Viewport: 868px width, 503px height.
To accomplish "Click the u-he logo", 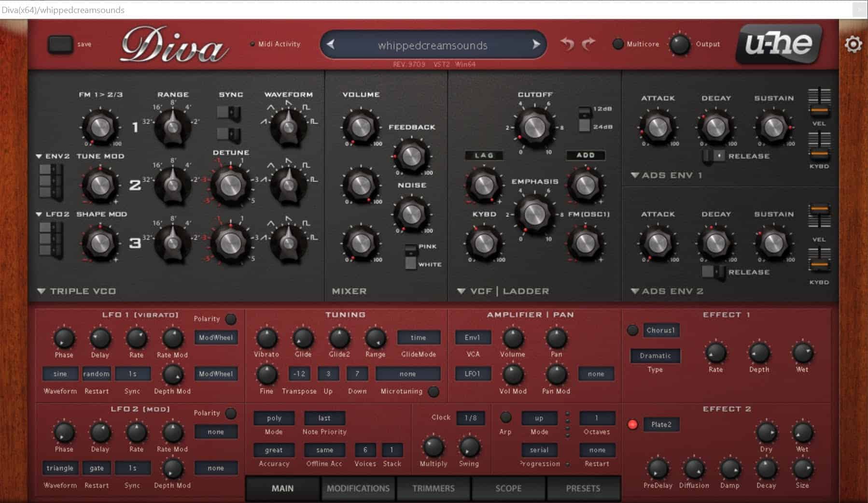I will coord(778,43).
